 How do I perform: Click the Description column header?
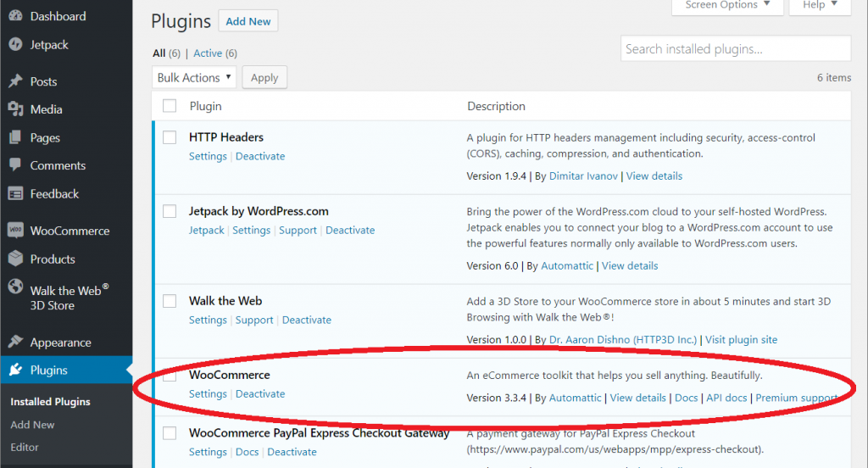tap(496, 106)
